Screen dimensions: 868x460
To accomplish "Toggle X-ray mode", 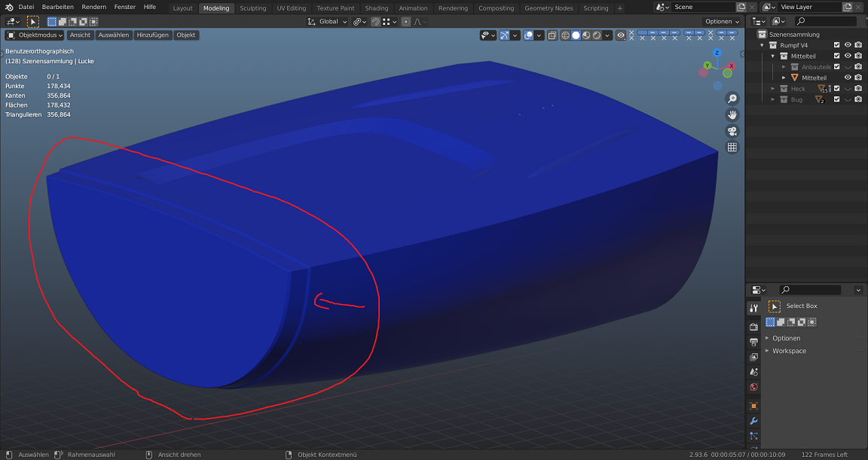I will coord(552,35).
